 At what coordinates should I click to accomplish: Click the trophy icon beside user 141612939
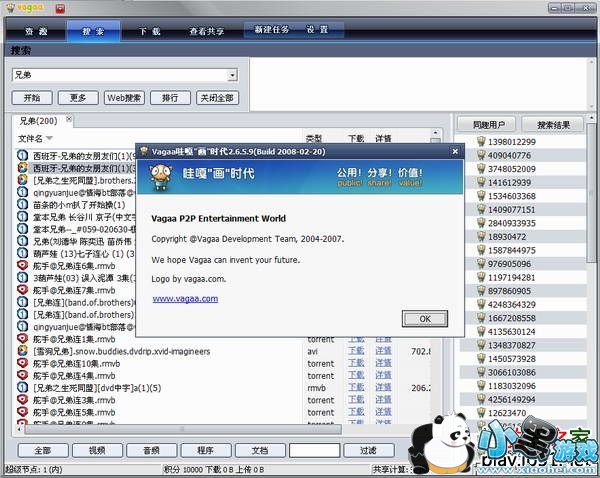click(481, 182)
